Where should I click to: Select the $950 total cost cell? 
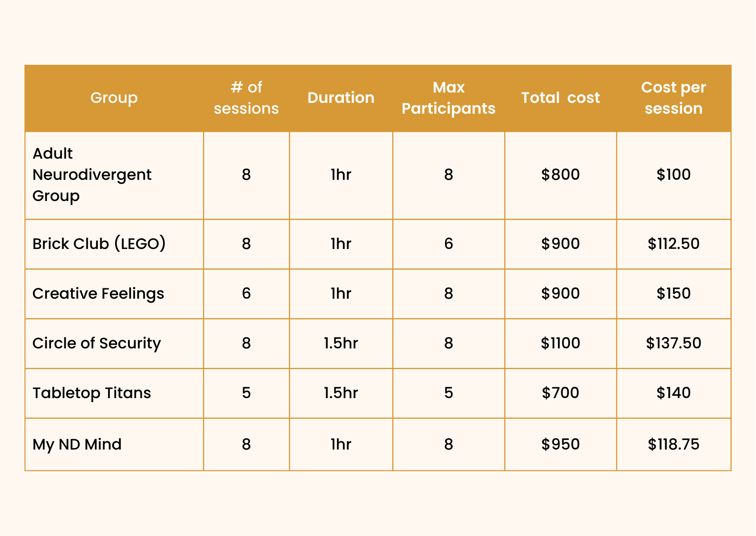[560, 444]
